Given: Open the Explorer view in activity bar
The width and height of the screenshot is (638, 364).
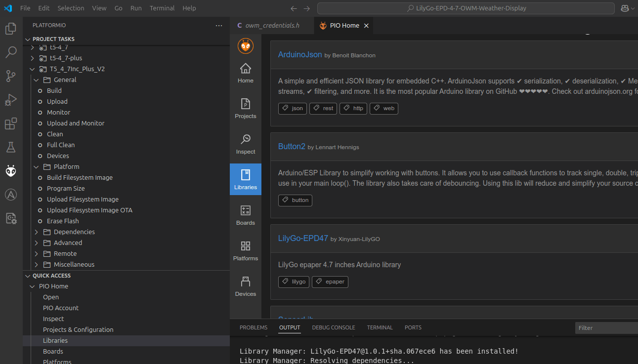Looking at the screenshot, I should tap(11, 29).
